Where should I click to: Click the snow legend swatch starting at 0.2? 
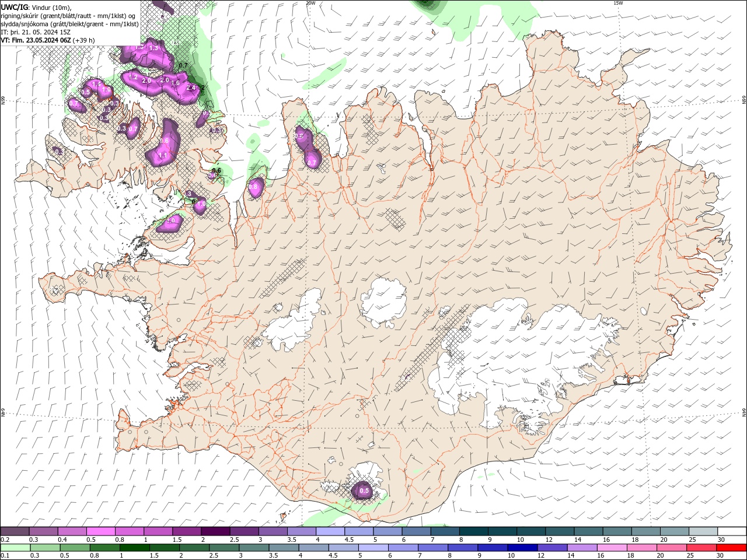coord(15,531)
